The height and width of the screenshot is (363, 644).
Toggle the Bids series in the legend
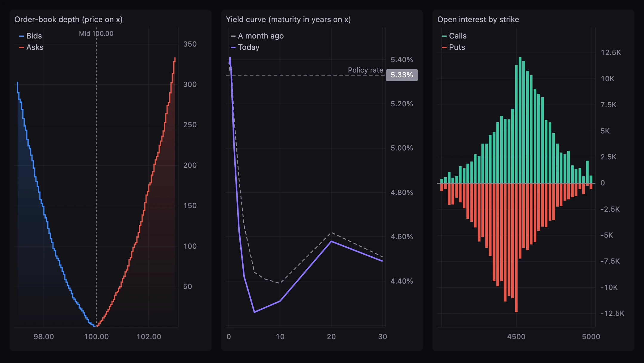click(30, 36)
